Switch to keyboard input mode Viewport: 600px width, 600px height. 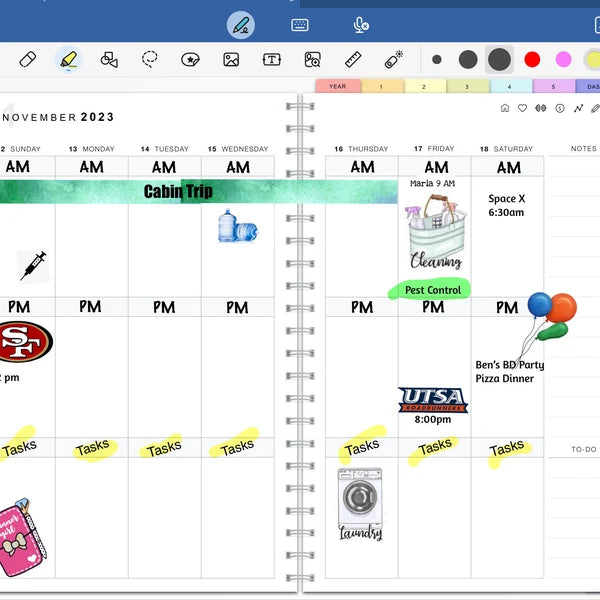300,25
